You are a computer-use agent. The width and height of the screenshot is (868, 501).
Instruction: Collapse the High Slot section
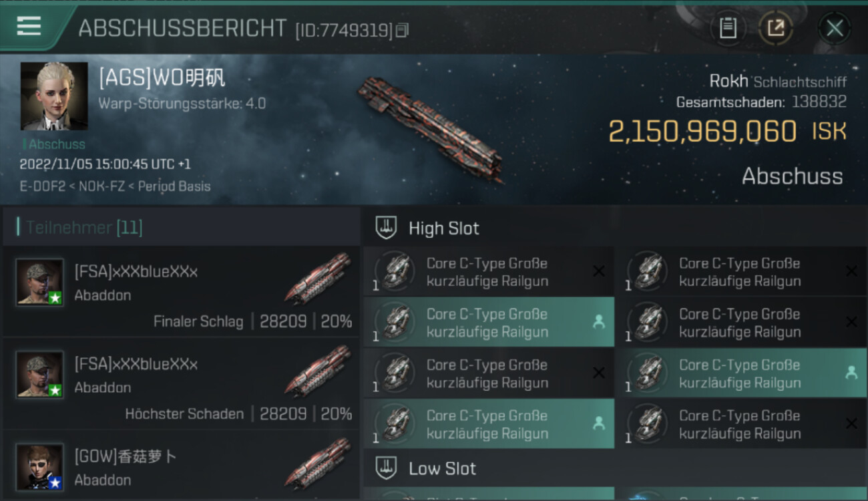pos(387,228)
